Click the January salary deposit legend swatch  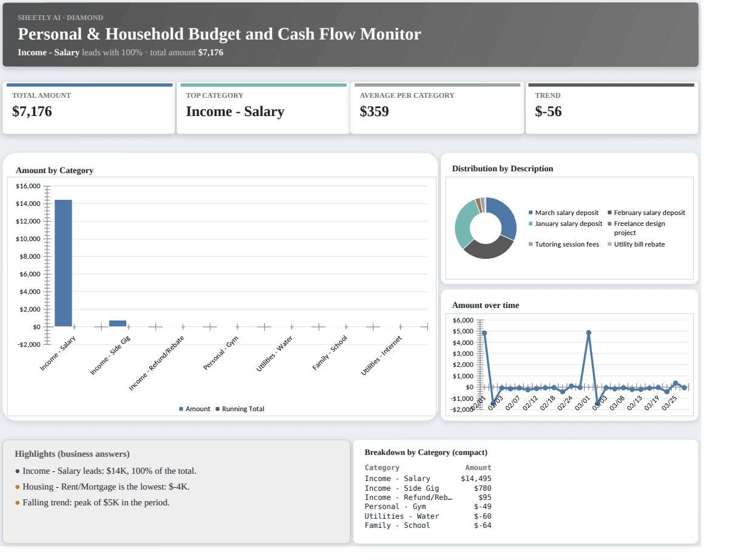tap(531, 224)
